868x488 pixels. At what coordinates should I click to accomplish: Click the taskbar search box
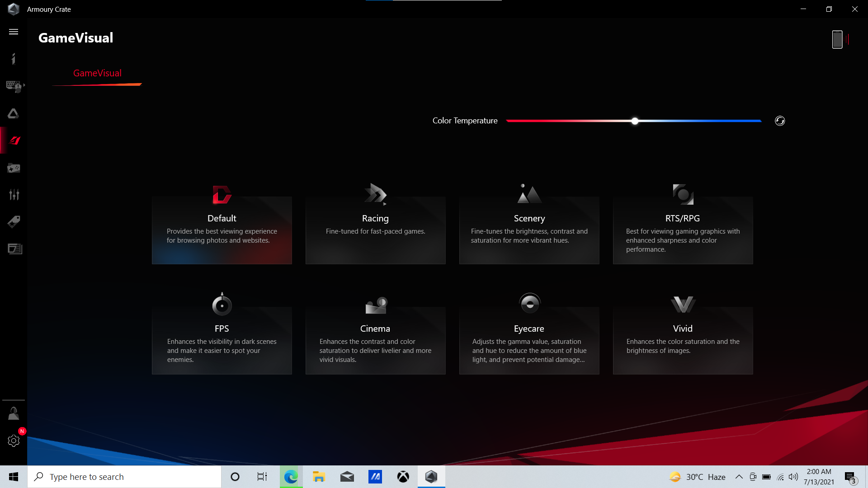pyautogui.click(x=124, y=477)
